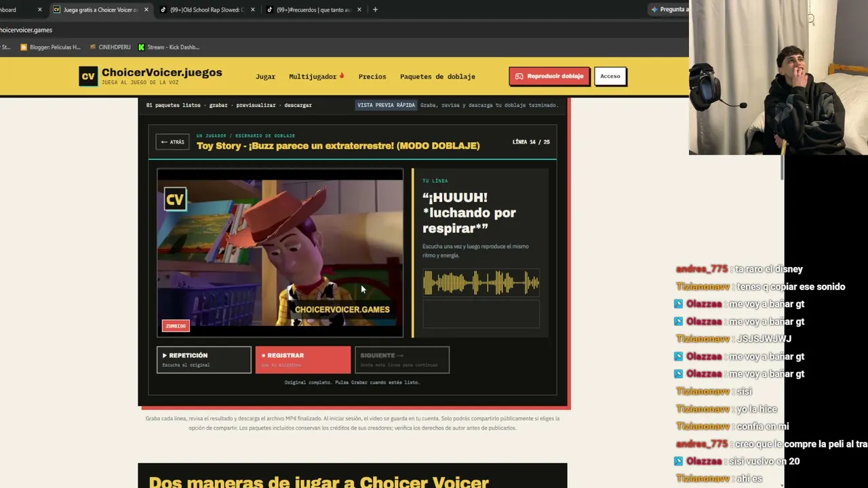
Task: Open the Precios page
Action: 372,77
